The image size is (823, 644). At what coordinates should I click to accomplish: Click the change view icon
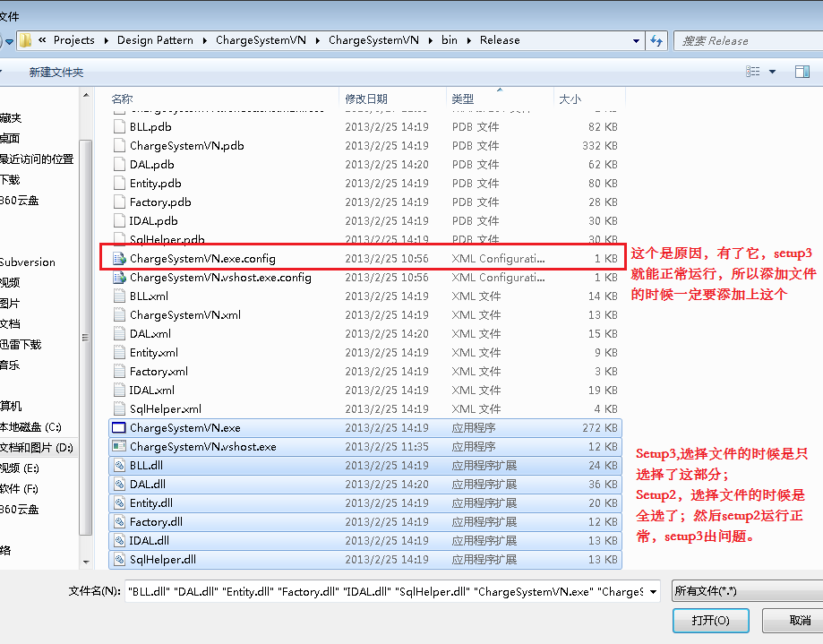[x=752, y=72]
